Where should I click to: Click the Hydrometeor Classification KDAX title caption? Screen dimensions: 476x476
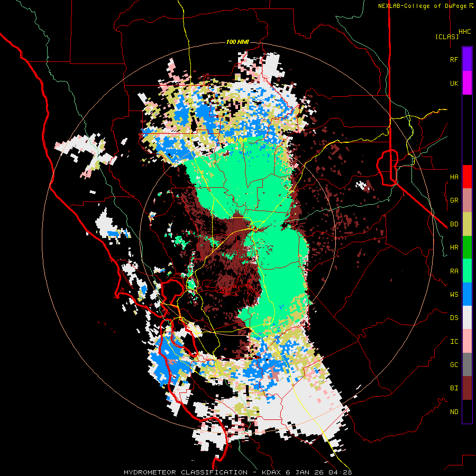click(237, 472)
